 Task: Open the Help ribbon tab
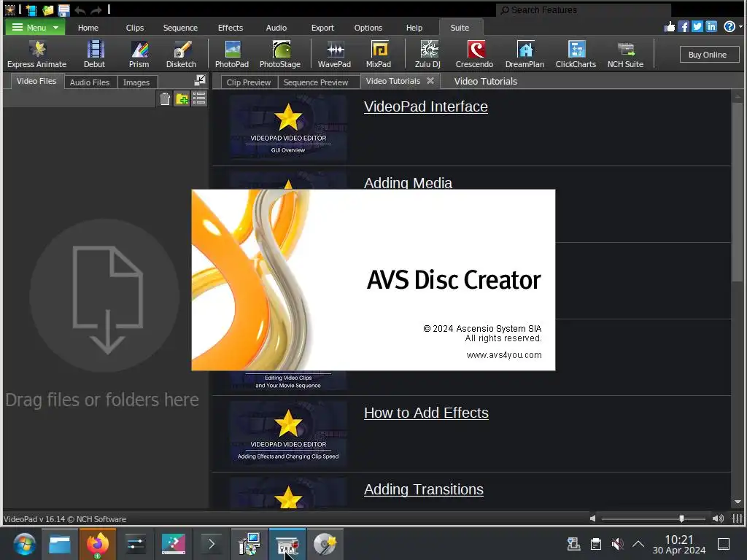pyautogui.click(x=414, y=28)
